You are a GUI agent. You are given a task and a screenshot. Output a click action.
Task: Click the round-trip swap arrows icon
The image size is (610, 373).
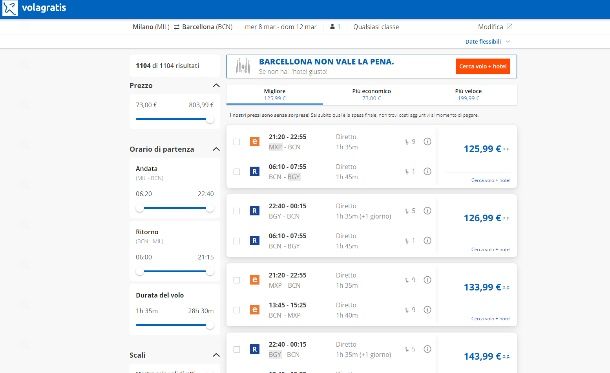[176, 27]
